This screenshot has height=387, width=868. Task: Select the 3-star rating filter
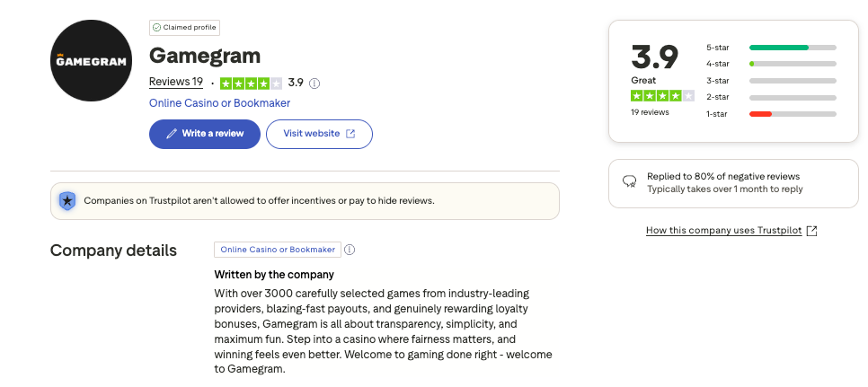[771, 81]
